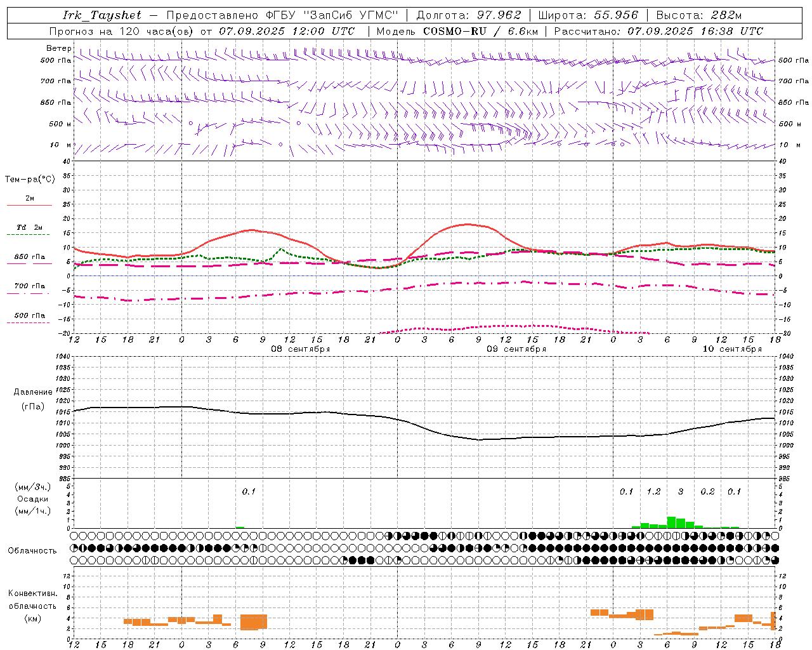The height and width of the screenshot is (650, 812).
Task: Click the 10 сентября date label
Action: (732, 349)
